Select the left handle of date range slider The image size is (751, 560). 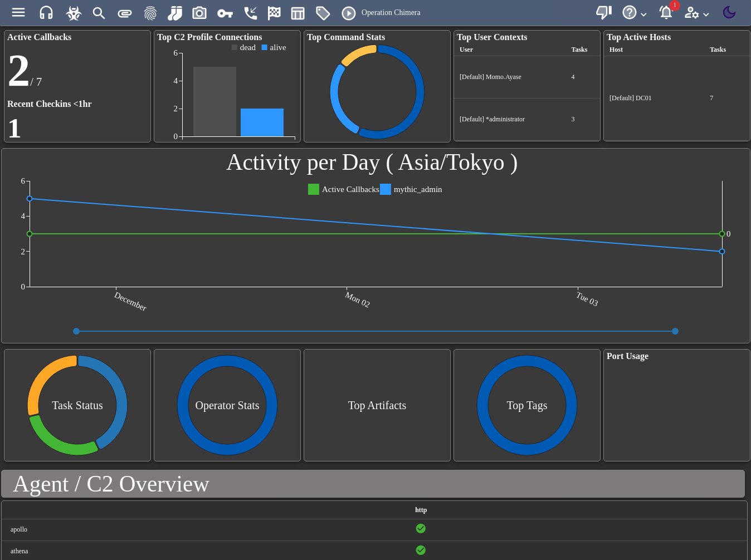pyautogui.click(x=76, y=331)
